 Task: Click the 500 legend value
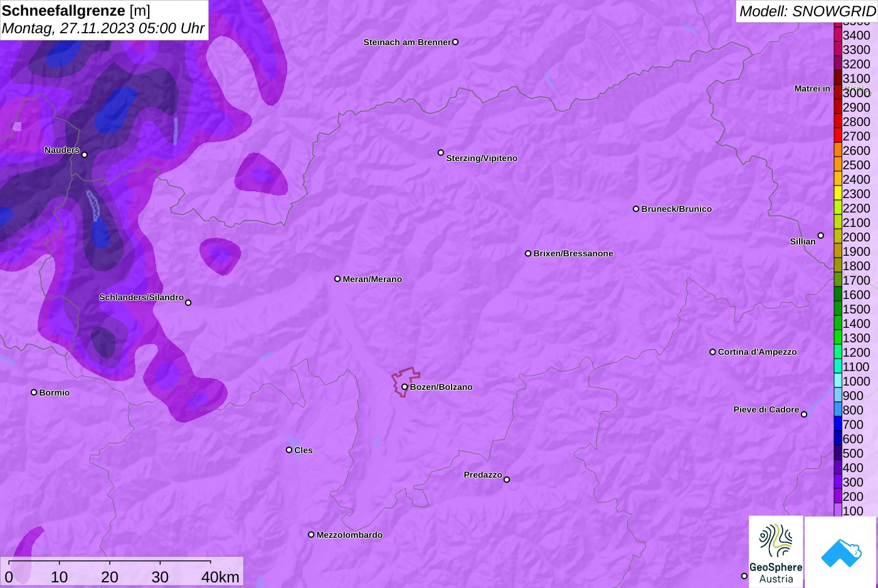pos(853,453)
